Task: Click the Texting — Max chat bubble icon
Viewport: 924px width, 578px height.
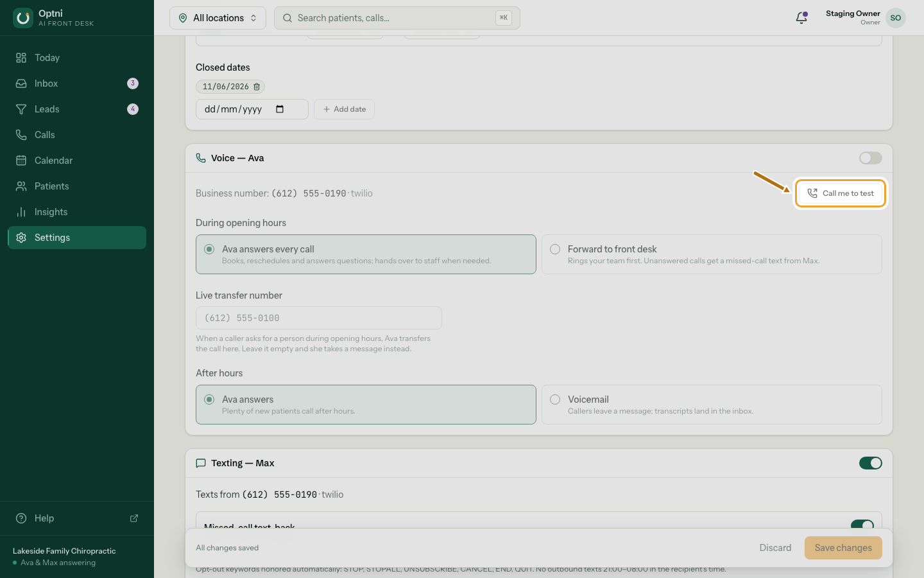Action: pos(201,463)
